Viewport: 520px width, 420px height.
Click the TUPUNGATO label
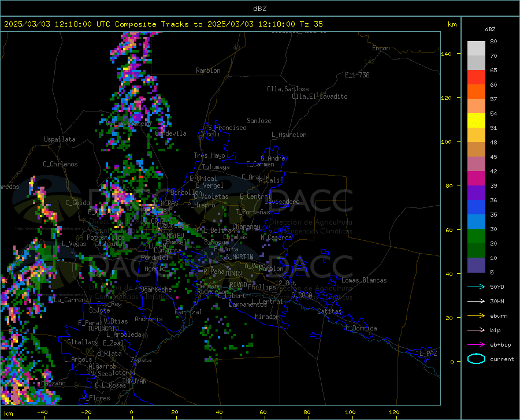coord(103,329)
